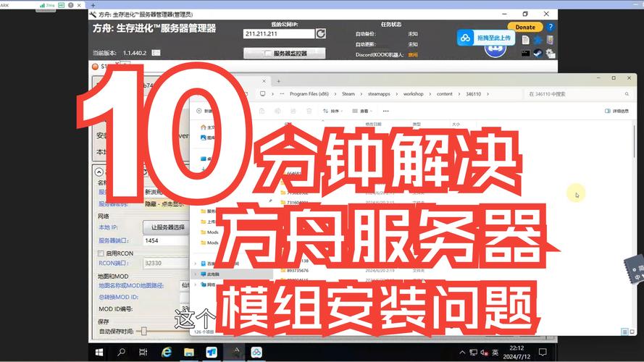Open the document icon in manager header
The height and width of the screenshot is (362, 644).
pos(525,40)
